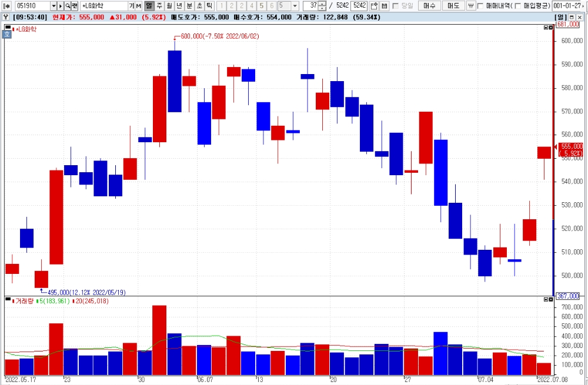Select the 일 daily chart period
588x385 pixels.
coord(149,6)
